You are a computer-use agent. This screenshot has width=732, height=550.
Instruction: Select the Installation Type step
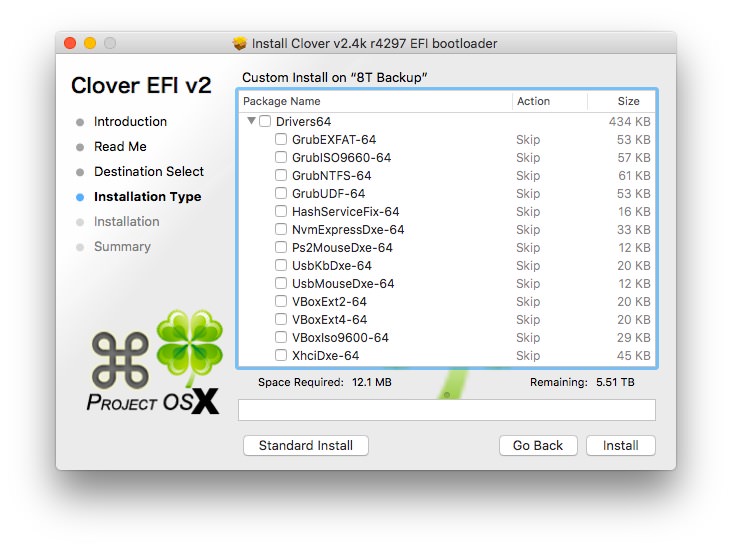tap(148, 197)
